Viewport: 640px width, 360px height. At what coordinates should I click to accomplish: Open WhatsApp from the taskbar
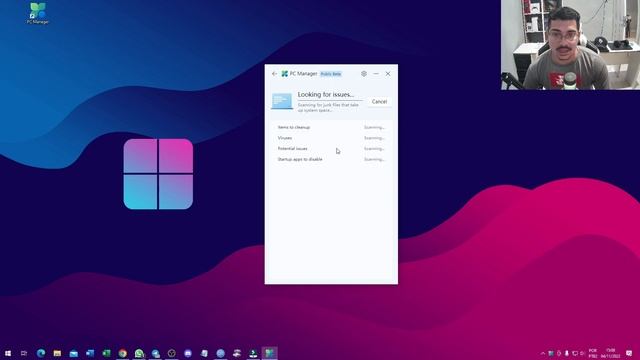pos(139,353)
